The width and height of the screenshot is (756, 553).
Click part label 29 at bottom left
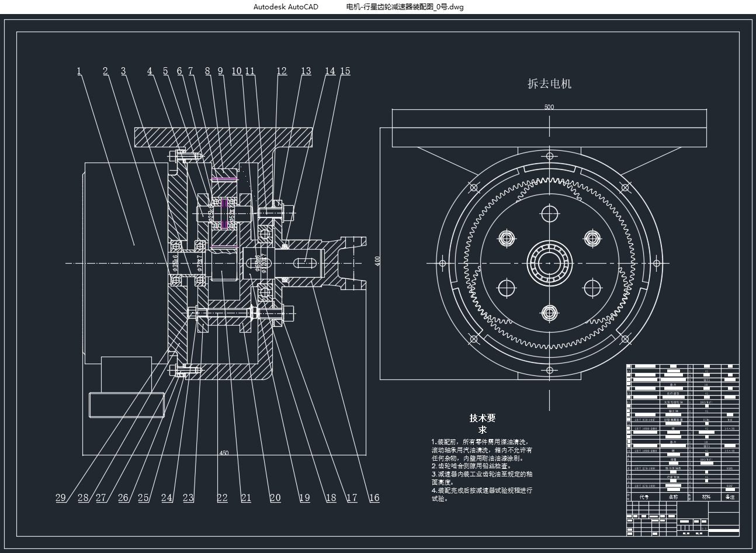click(61, 498)
